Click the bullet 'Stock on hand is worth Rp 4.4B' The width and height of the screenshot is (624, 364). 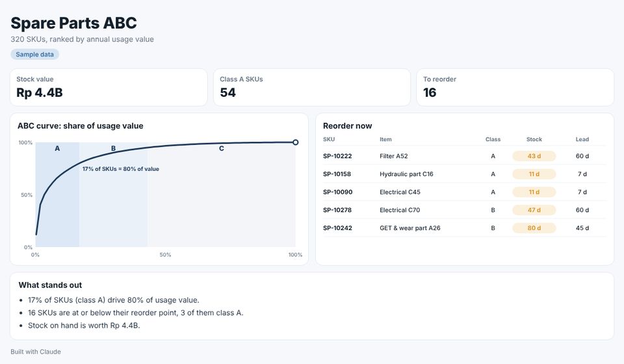coord(84,326)
